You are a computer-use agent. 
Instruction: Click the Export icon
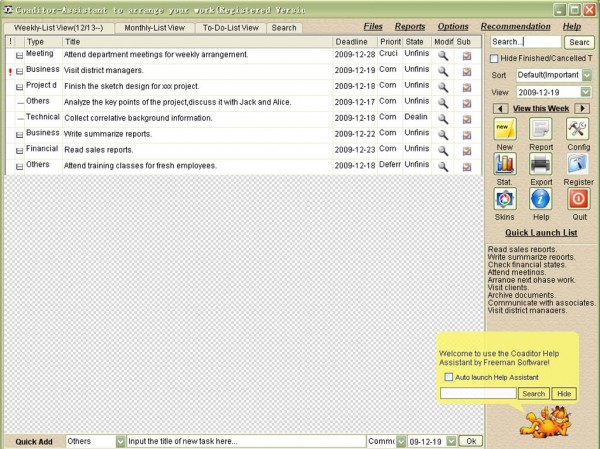tap(541, 164)
